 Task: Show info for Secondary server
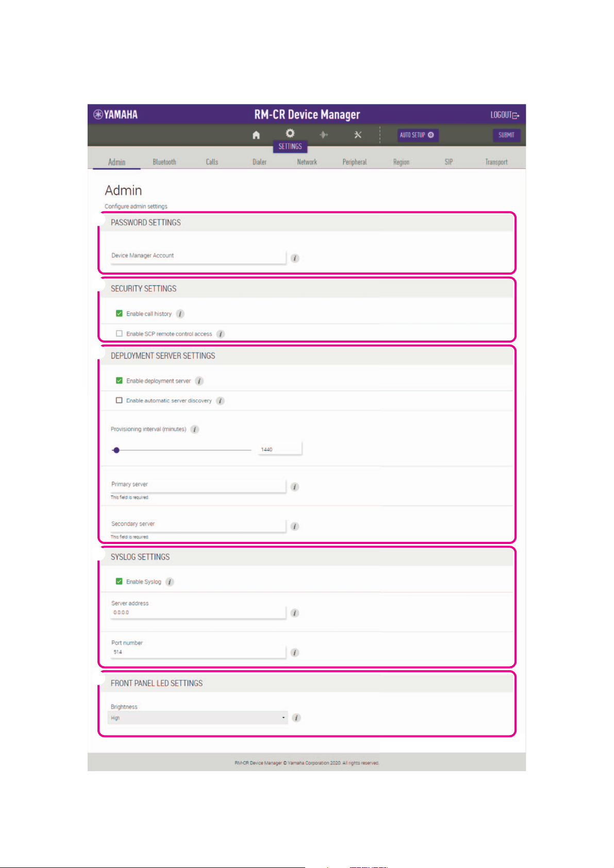tap(295, 526)
